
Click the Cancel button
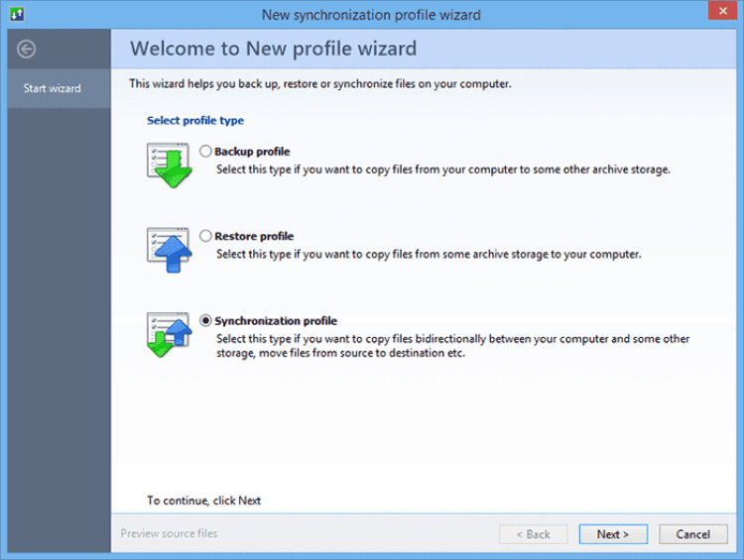point(692,534)
